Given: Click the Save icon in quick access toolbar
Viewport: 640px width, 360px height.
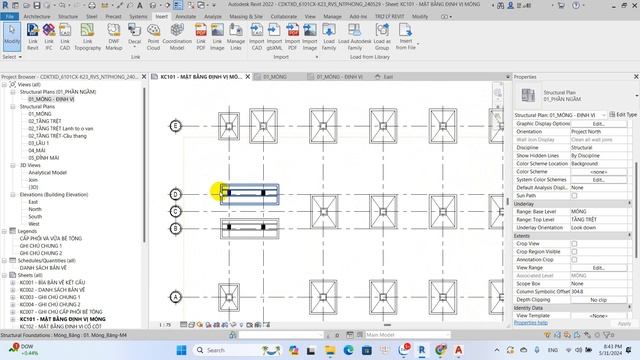Looking at the screenshot, I should (37, 5).
